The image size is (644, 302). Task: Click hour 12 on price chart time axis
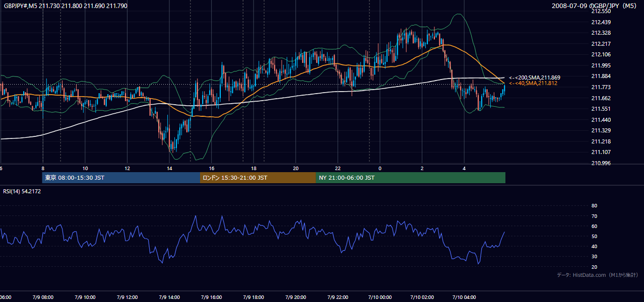point(127,168)
